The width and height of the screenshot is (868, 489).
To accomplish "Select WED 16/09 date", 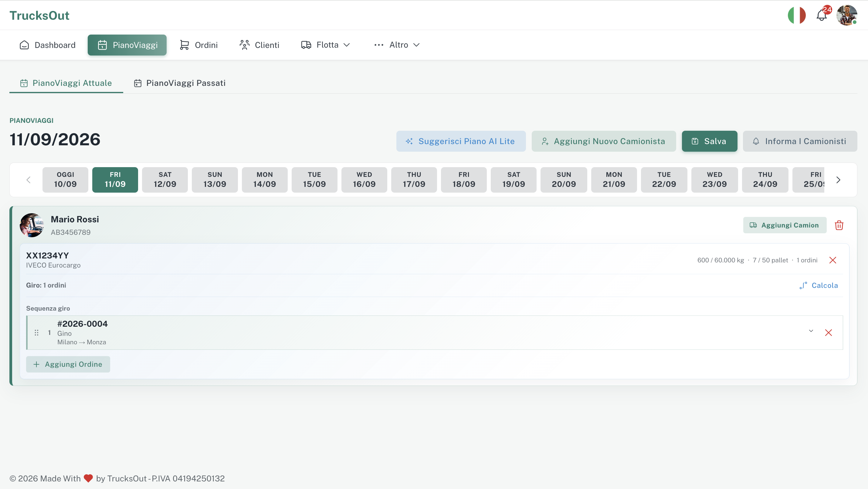I will [x=364, y=180].
